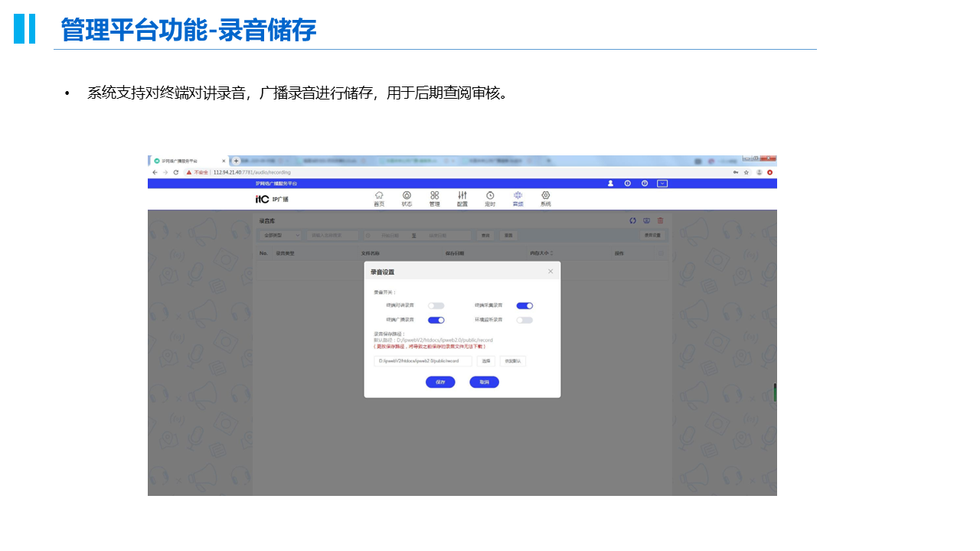
Task: Click the browser page reload icon
Action: point(175,172)
